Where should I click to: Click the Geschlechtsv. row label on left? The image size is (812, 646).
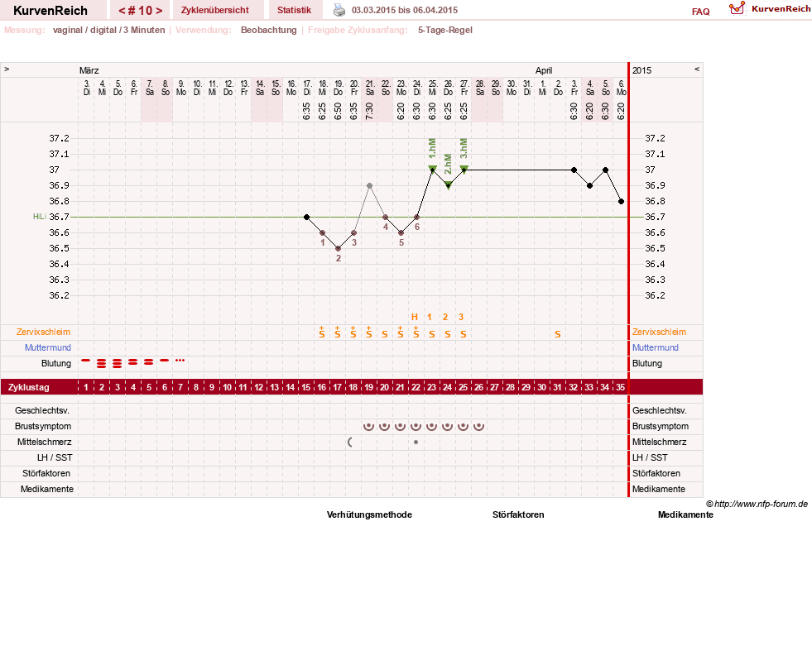point(42,410)
